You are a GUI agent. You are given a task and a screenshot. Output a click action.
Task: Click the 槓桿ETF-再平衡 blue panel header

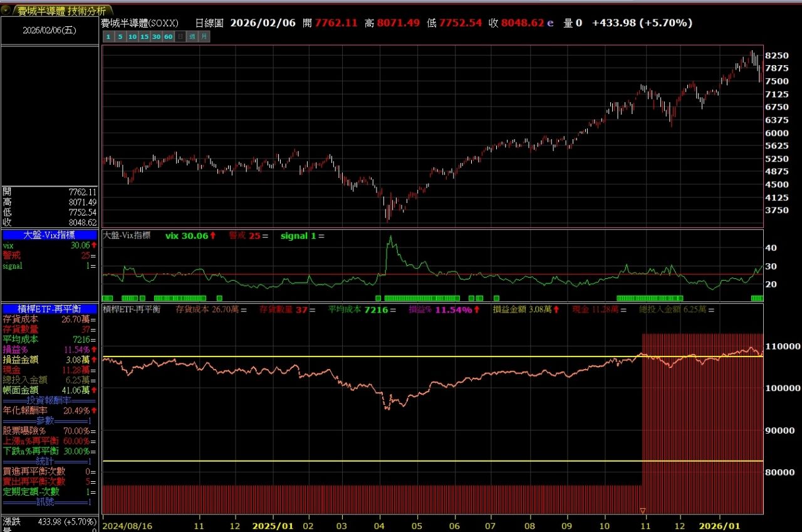click(49, 309)
